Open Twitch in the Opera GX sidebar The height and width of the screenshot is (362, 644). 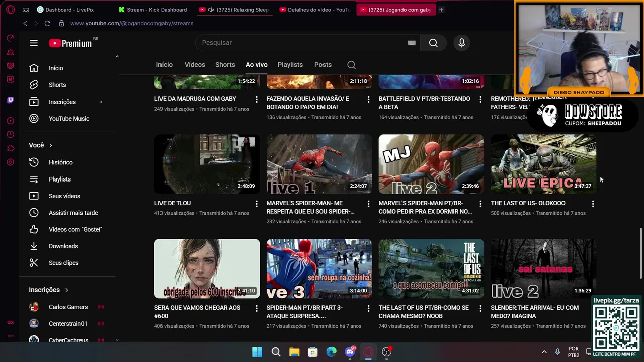click(x=11, y=100)
